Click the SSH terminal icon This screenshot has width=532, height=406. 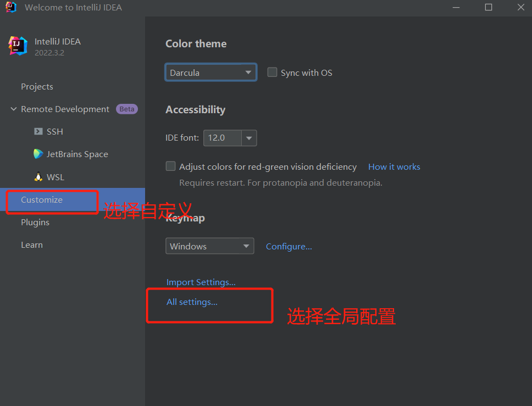tap(38, 131)
